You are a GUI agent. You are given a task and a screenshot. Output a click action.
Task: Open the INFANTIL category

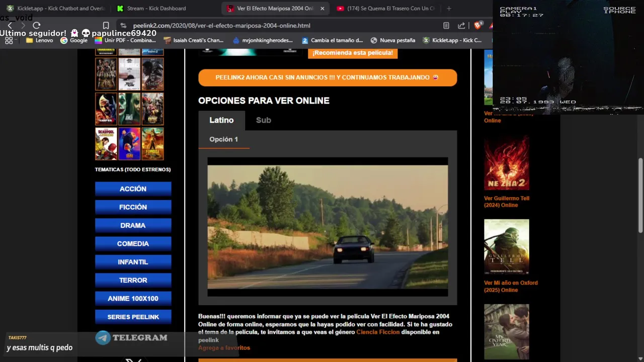point(133,262)
